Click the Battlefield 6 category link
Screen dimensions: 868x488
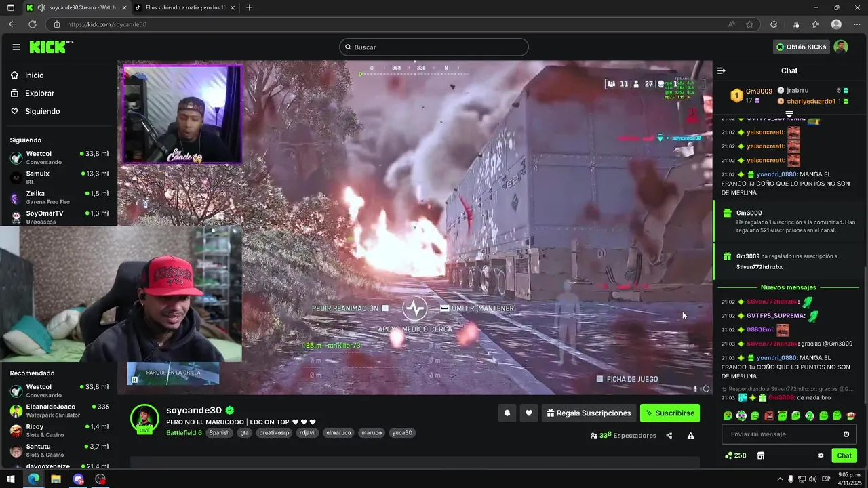pos(184,432)
